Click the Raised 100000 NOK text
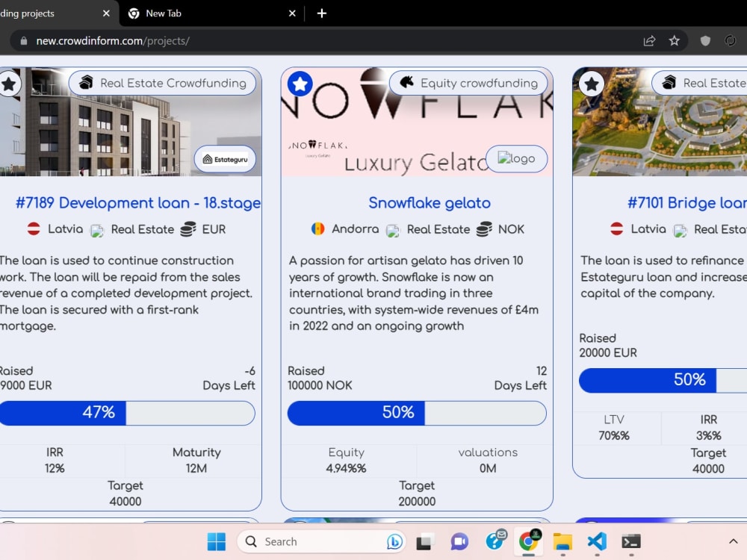747x560 pixels. click(x=320, y=378)
